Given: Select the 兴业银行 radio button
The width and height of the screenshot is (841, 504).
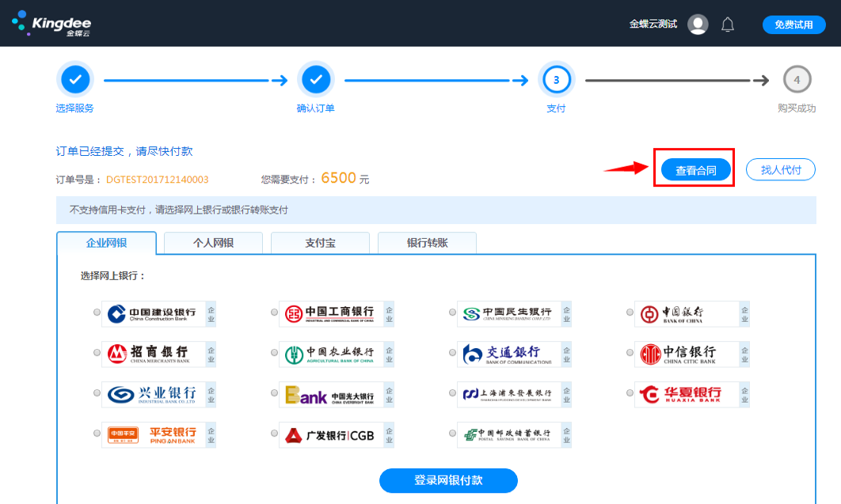Looking at the screenshot, I should (97, 392).
